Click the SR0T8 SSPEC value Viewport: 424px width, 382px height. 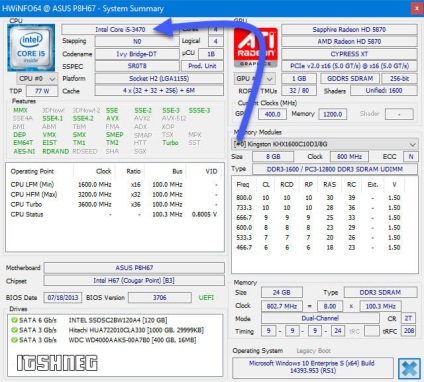[x=137, y=66]
